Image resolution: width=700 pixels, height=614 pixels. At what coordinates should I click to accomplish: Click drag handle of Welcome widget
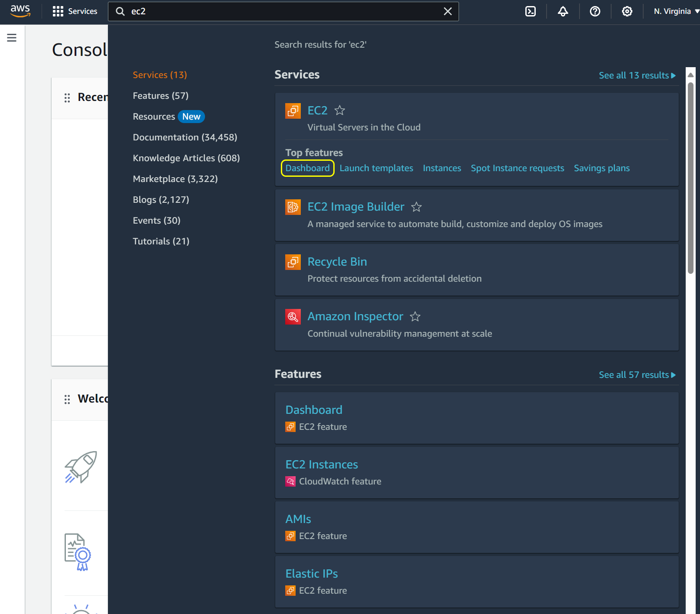(x=67, y=400)
